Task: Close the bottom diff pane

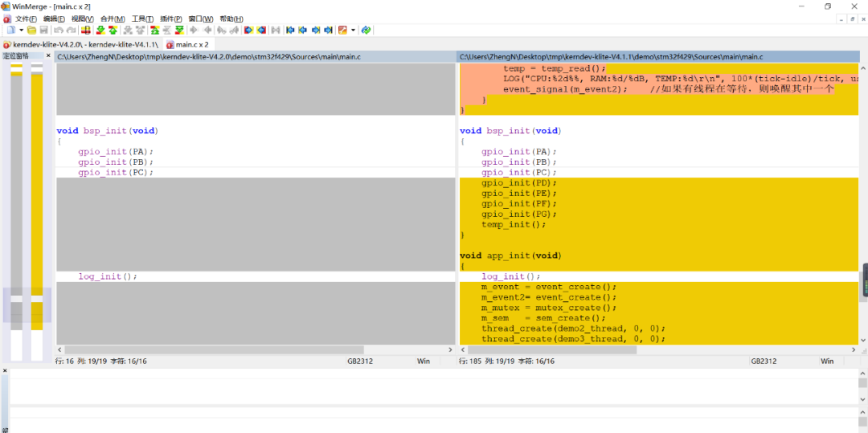Action: [x=5, y=370]
